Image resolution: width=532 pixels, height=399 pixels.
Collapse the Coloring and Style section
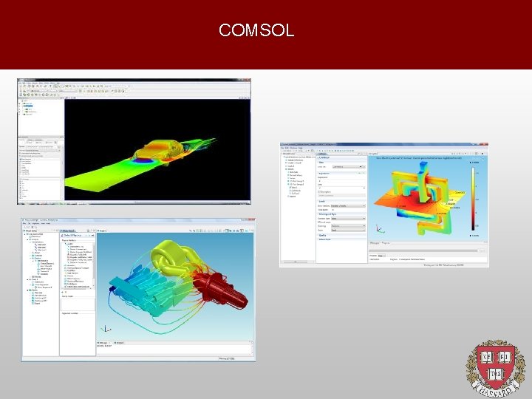pos(341,214)
